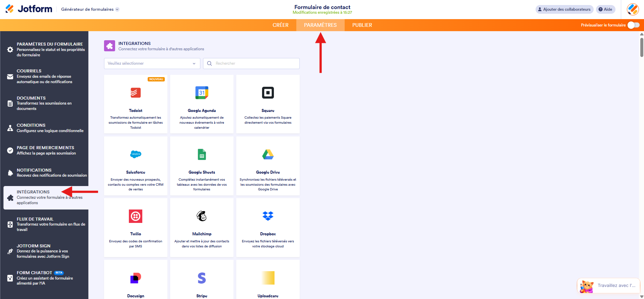Click the Salesforce cloud icon
This screenshot has width=644, height=299.
pos(136,154)
